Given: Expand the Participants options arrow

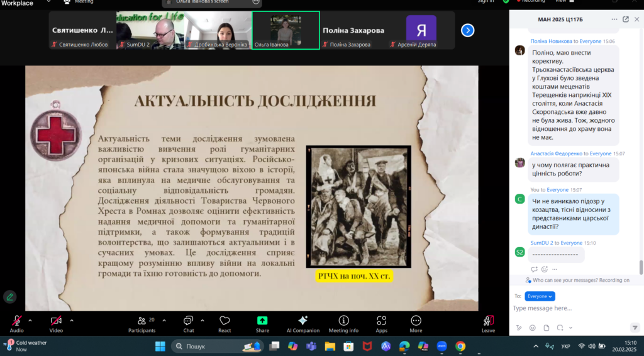Looking at the screenshot, I should pyautogui.click(x=163, y=320).
